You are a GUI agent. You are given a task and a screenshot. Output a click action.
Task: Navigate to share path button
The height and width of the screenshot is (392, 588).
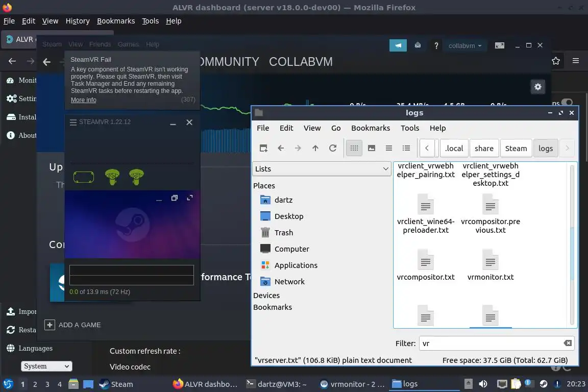(484, 148)
